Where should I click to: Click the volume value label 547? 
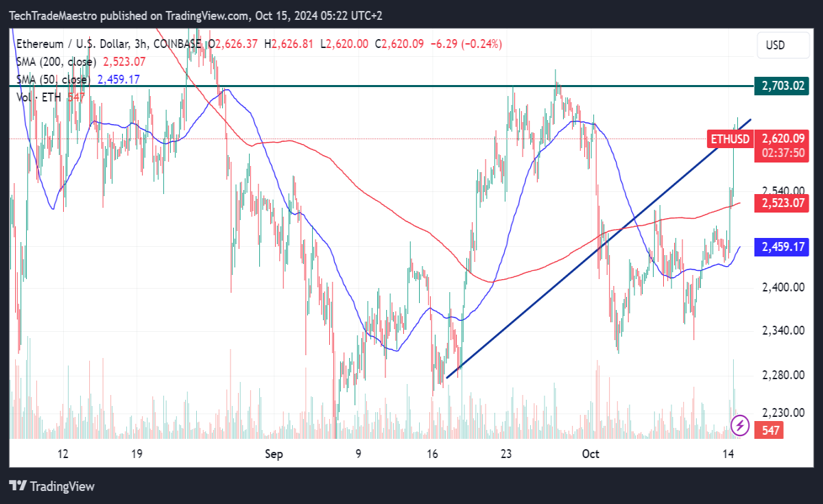coord(769,431)
